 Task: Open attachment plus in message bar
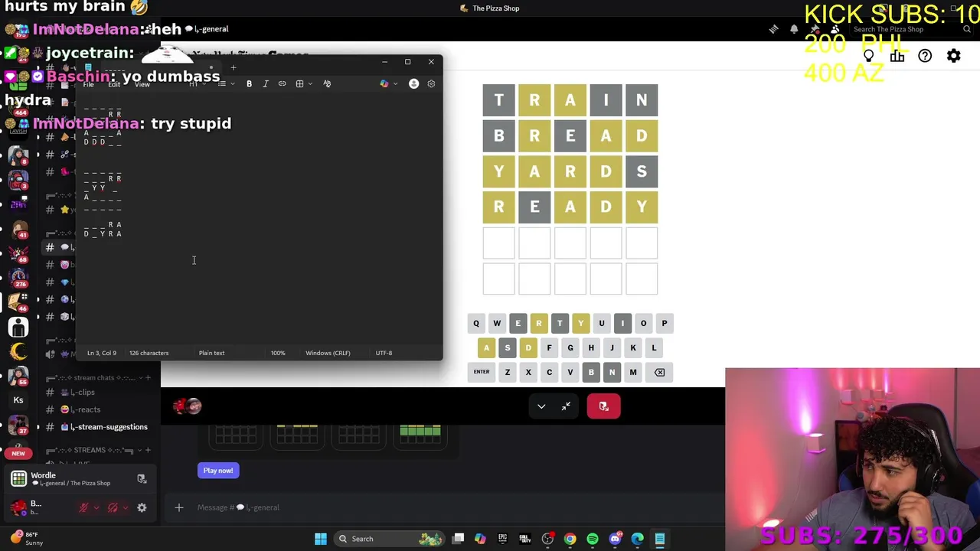point(179,507)
